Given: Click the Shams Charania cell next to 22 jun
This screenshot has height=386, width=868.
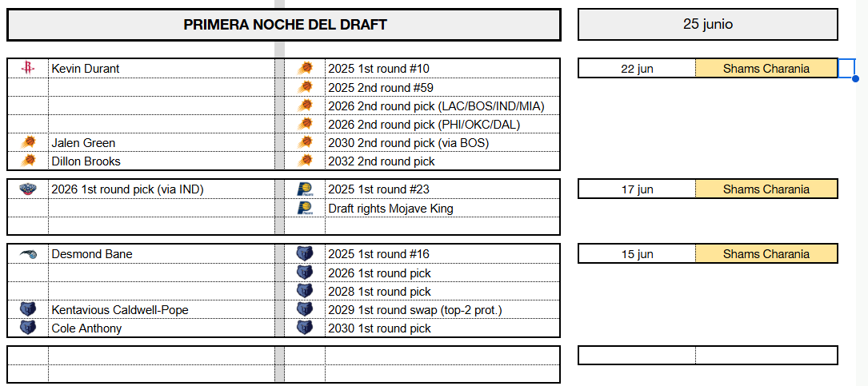Looking at the screenshot, I should (x=766, y=69).
